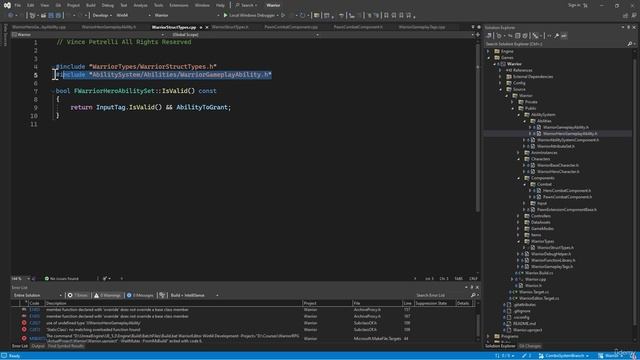
Task: Open the Win64 platform dropdown
Action: 133,16
